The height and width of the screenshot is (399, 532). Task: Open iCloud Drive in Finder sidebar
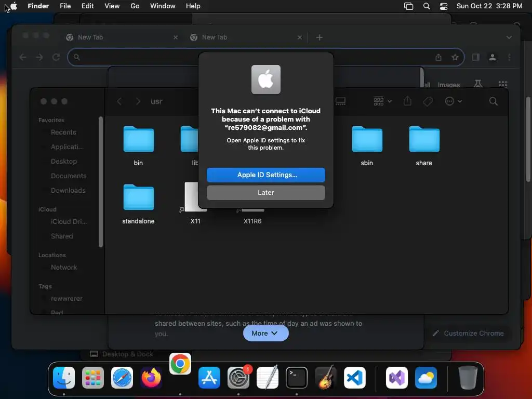[x=69, y=221]
